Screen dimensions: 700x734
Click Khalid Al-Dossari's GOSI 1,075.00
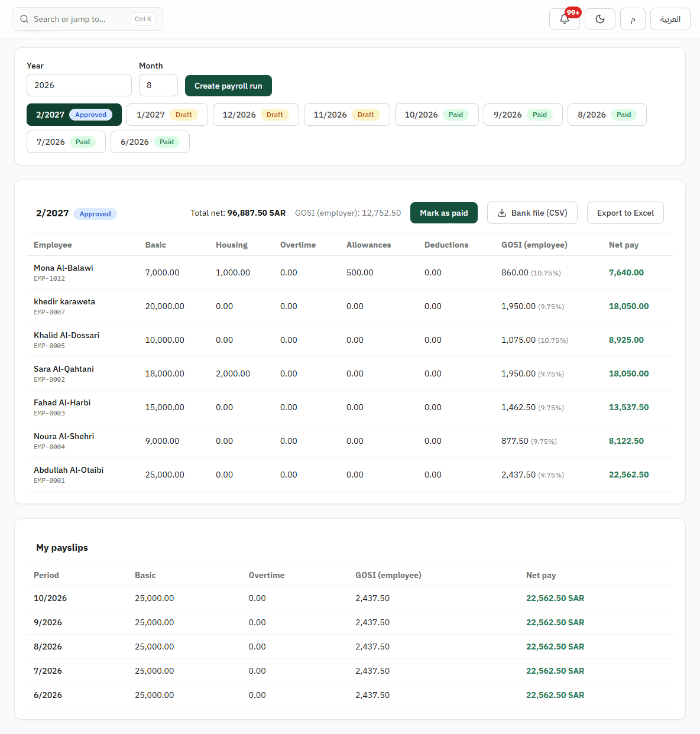click(x=518, y=340)
